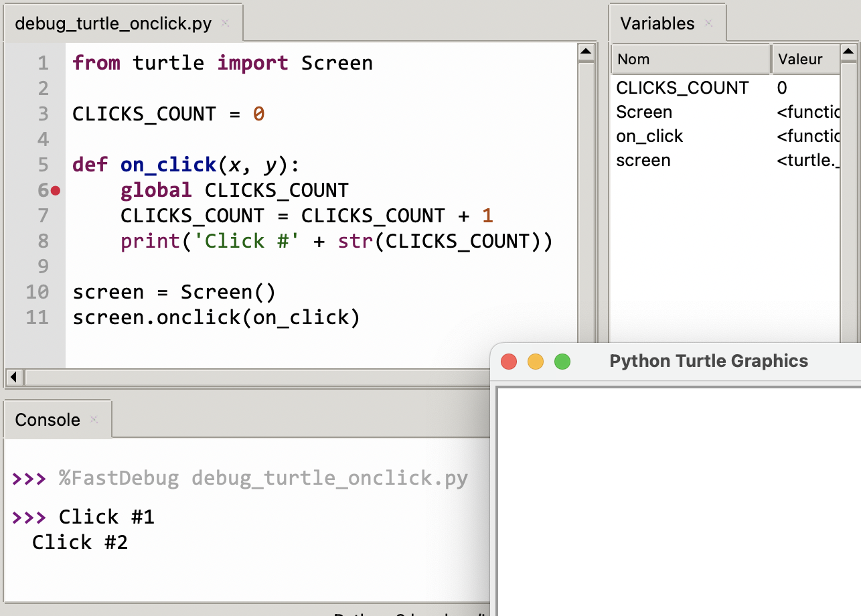Click the line number gutter beside line 3
This screenshot has height=616, width=861.
[43, 114]
